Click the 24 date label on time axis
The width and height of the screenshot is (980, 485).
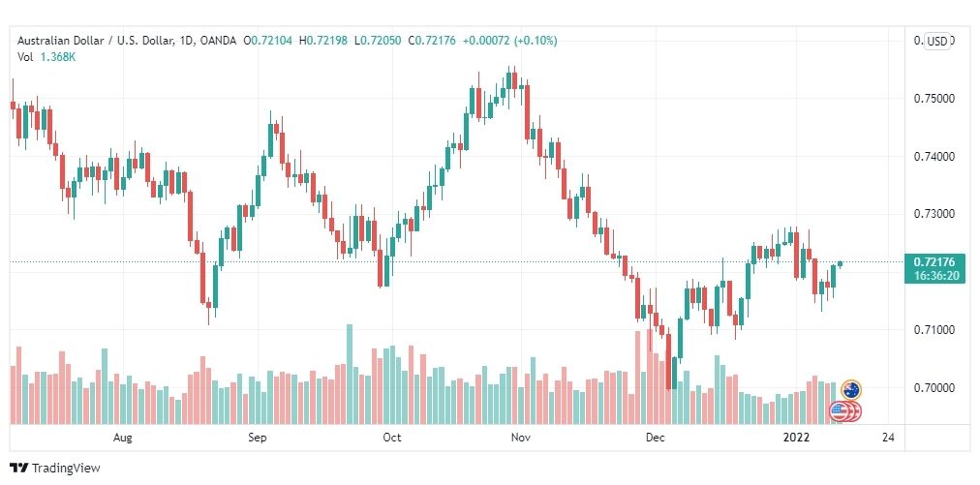coord(887,438)
